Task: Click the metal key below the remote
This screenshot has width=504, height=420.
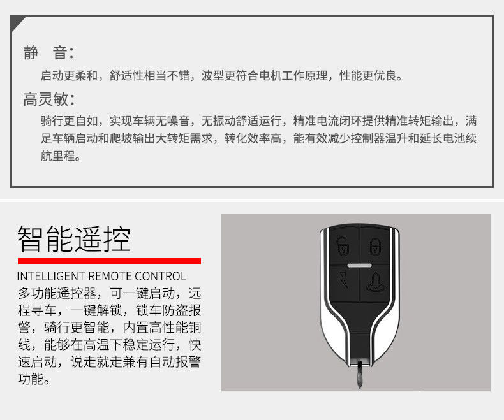Action: pyautogui.click(x=359, y=375)
